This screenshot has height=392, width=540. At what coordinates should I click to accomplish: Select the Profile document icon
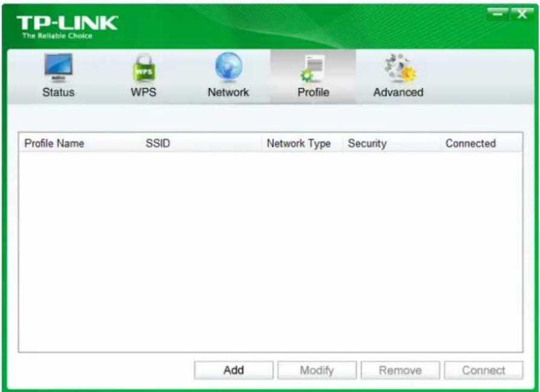(x=313, y=68)
